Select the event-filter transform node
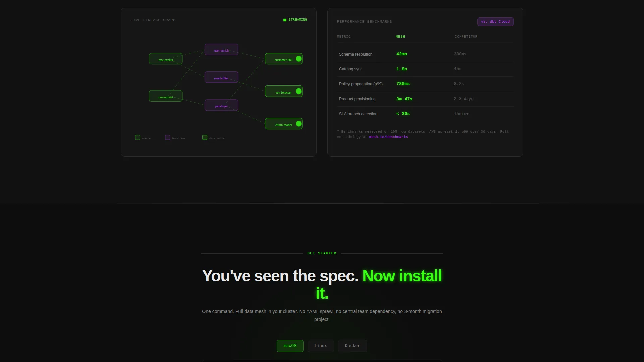Viewport: 644px width, 362px height. click(221, 77)
